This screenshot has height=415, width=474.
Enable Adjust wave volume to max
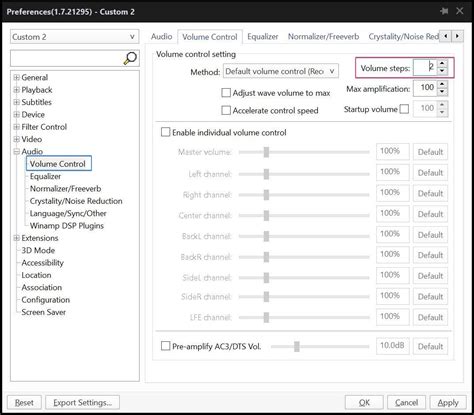[226, 93]
